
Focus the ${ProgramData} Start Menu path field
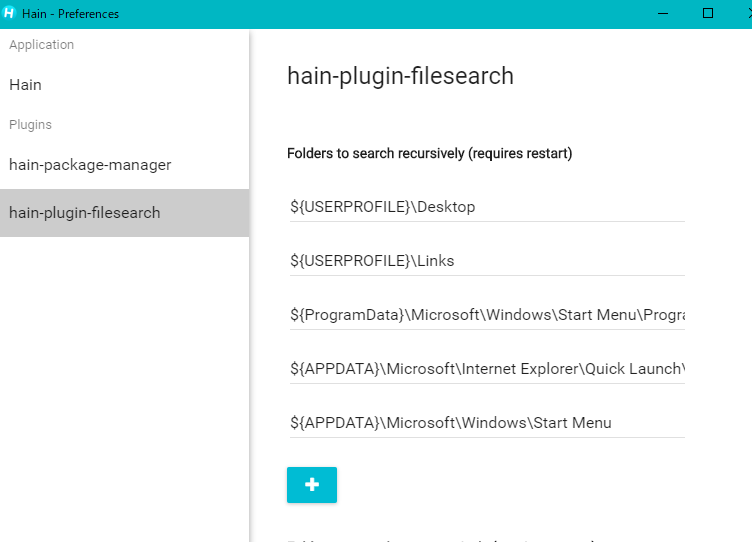(487, 315)
